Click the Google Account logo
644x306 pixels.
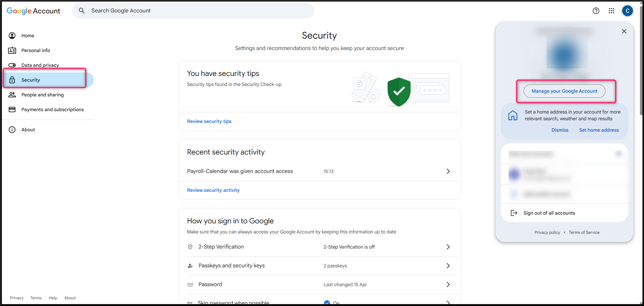tap(33, 11)
